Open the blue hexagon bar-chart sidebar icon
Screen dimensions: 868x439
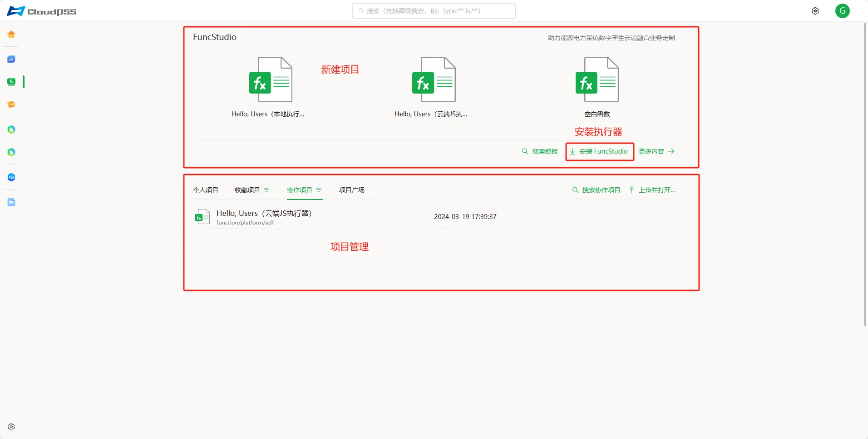(11, 177)
